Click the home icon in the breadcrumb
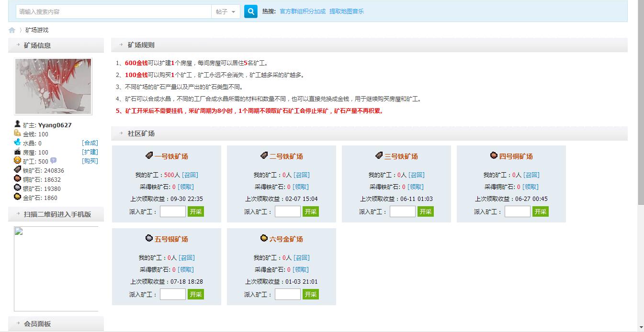Image resolution: width=644 pixels, height=332 pixels. (x=11, y=30)
